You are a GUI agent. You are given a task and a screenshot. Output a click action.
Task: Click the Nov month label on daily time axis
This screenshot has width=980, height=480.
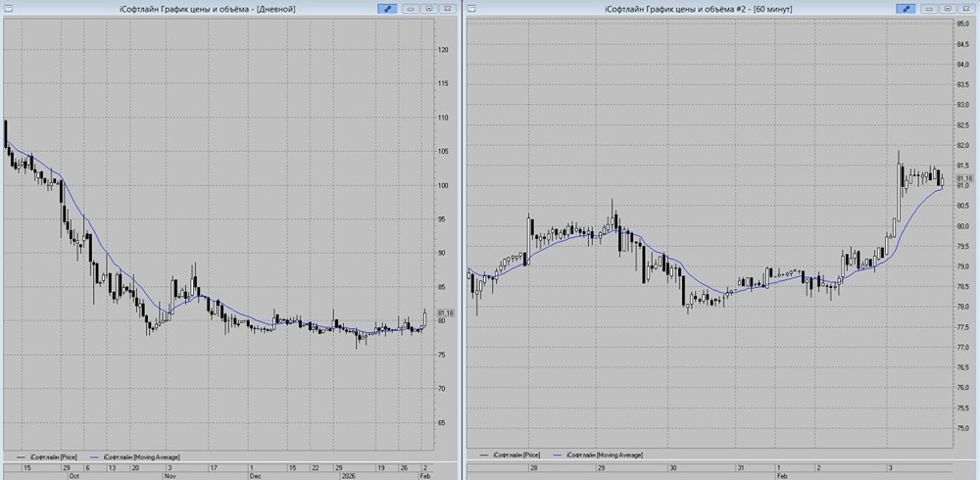[171, 475]
